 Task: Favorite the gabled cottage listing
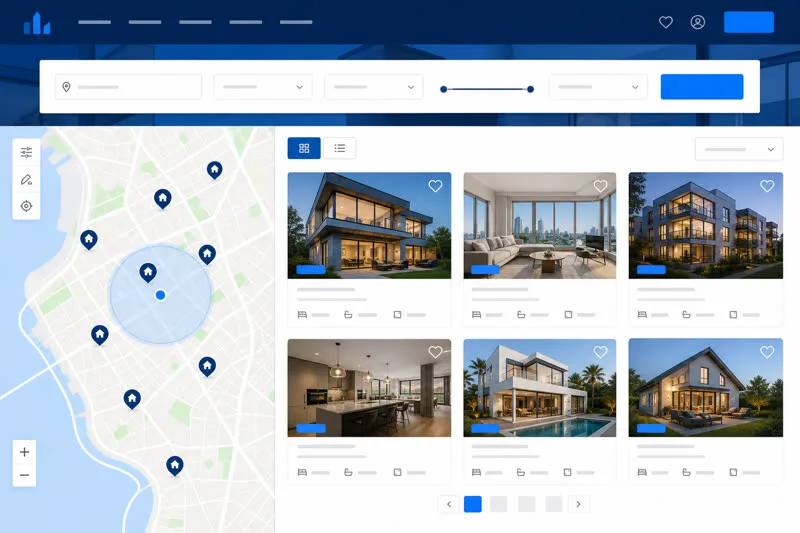point(767,352)
